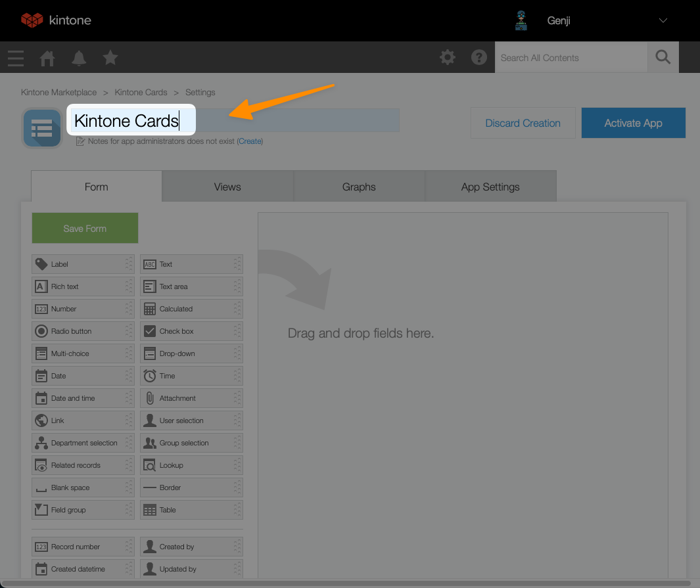The width and height of the screenshot is (700, 588).
Task: Select the Date field type
Action: pos(83,376)
